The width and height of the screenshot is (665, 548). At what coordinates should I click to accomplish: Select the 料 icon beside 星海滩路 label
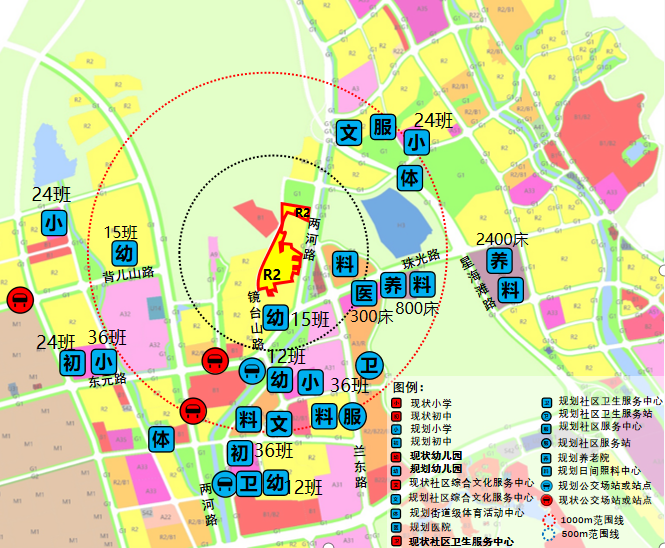pos(511,290)
